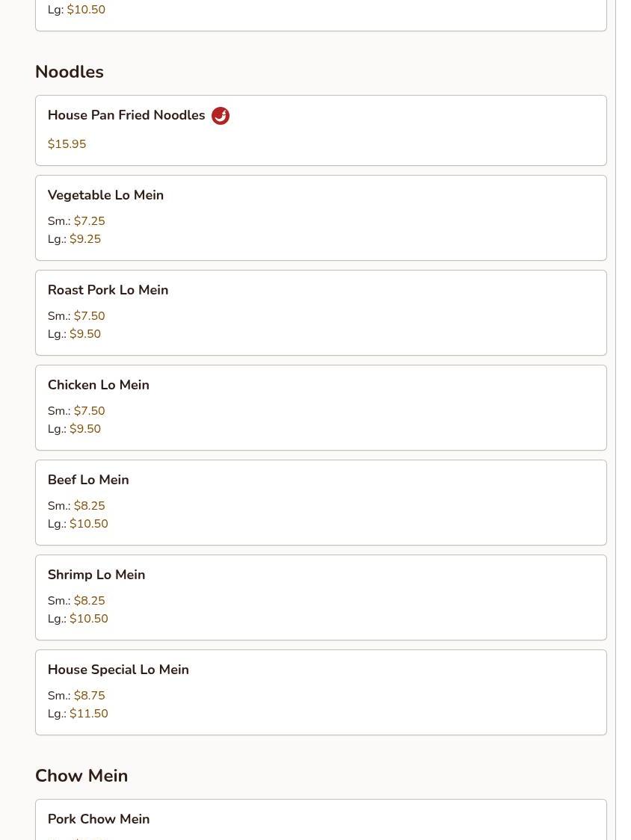Select small House Special Lo Mein $8.75
This screenshot has width=631, height=840.
click(89, 696)
